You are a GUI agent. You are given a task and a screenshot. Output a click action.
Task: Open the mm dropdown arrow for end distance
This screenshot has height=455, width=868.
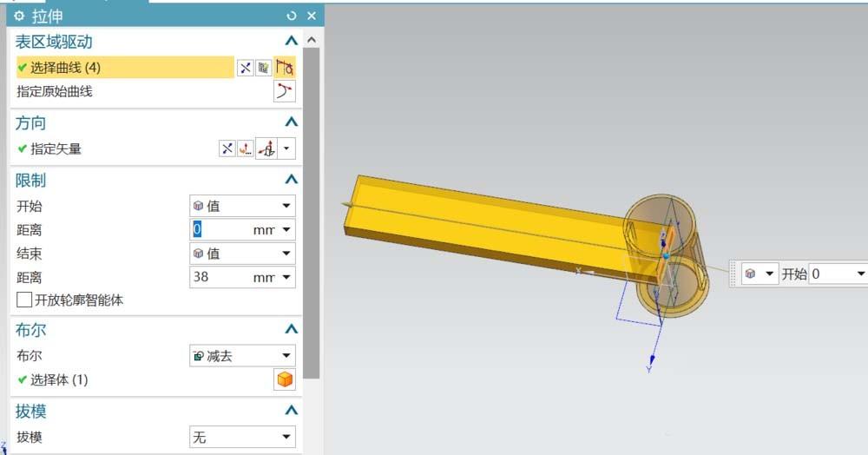[x=286, y=277]
